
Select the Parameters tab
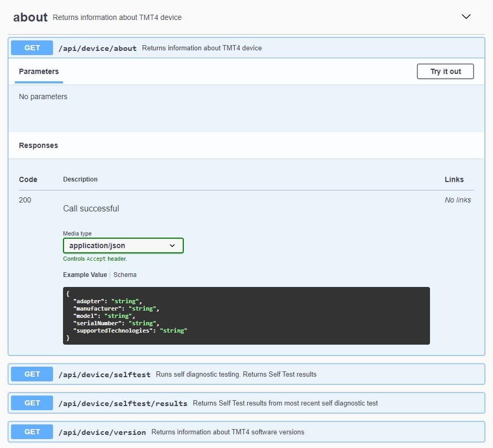click(39, 71)
